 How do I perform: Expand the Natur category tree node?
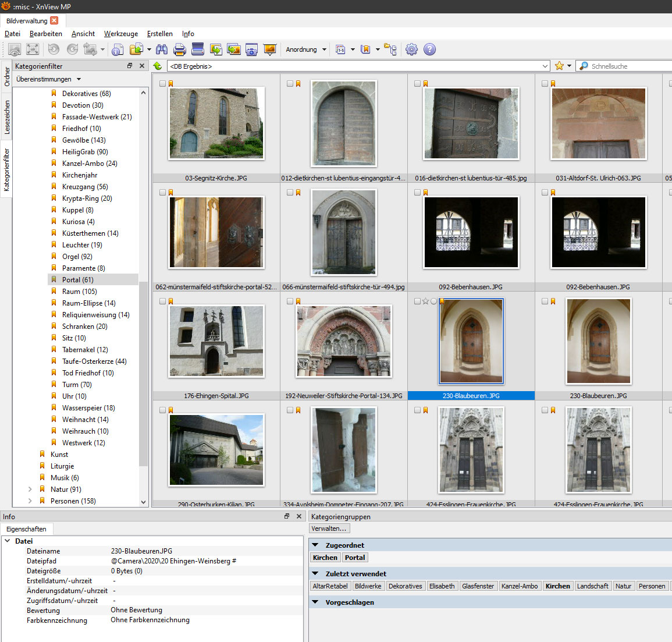[30, 490]
